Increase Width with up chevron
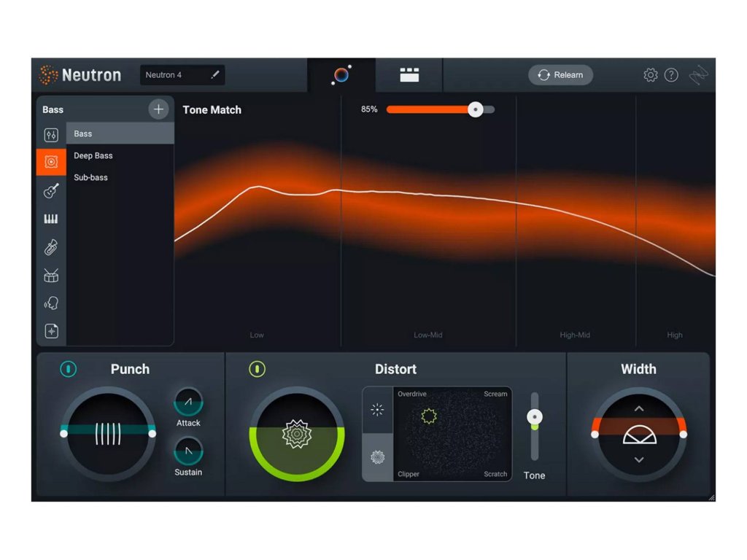 coord(639,408)
